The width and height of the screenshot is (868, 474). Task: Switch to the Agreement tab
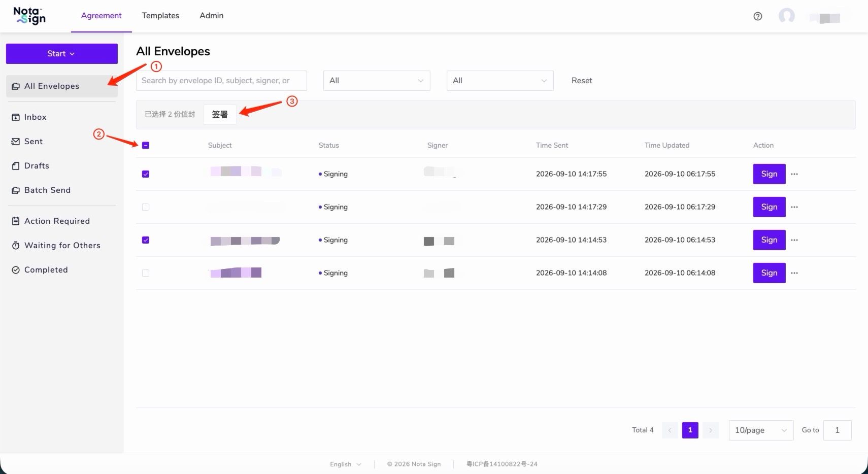102,16
